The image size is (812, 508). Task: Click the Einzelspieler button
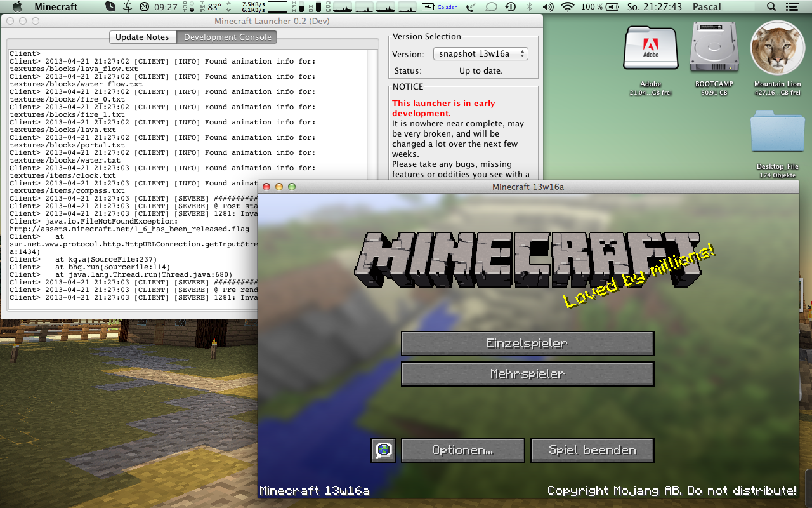click(x=527, y=344)
